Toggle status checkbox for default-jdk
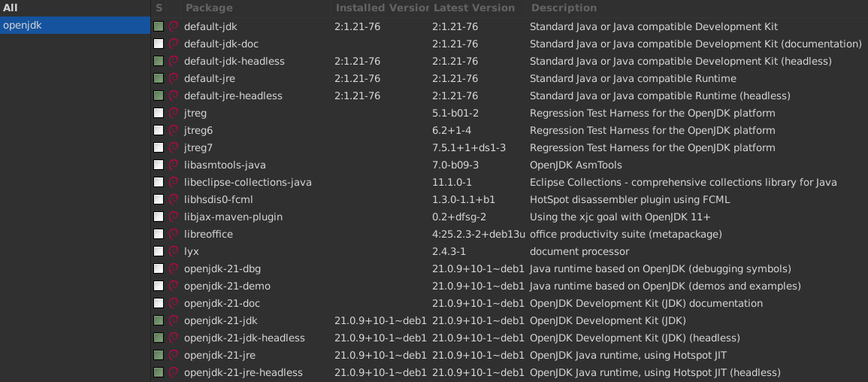 [159, 26]
